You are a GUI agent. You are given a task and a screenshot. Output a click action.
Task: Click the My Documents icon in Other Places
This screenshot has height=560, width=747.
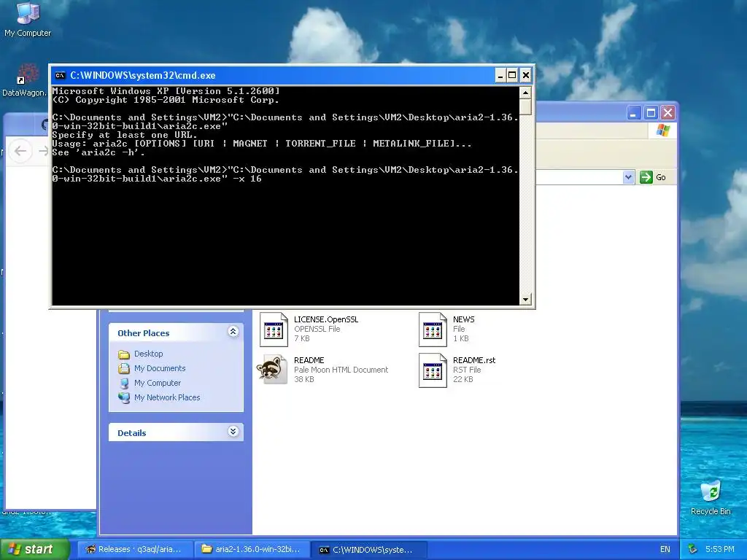pos(124,368)
